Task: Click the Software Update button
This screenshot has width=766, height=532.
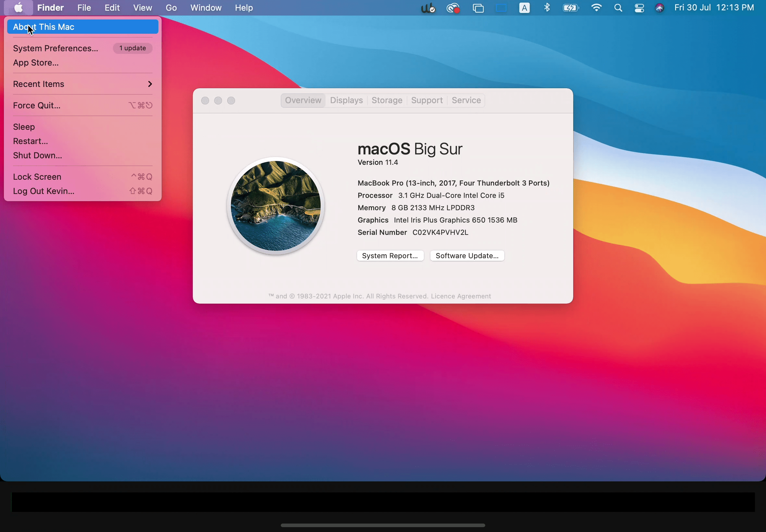Action: pyautogui.click(x=467, y=256)
